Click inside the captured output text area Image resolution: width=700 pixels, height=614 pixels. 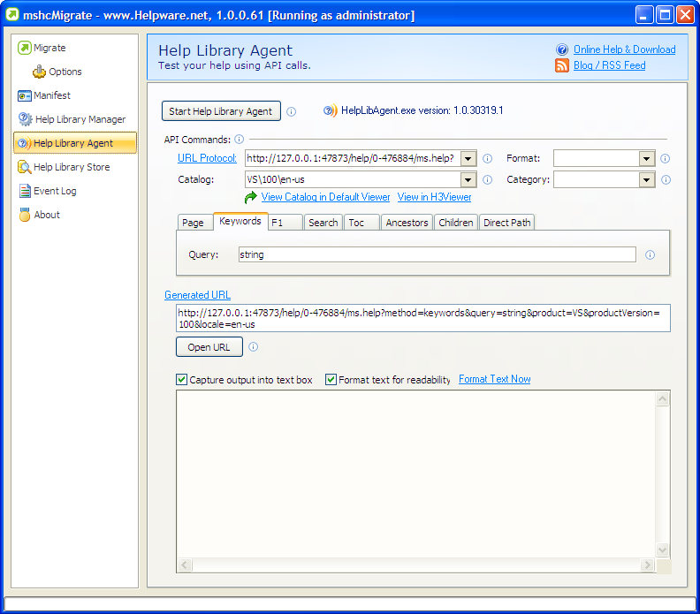pos(416,474)
